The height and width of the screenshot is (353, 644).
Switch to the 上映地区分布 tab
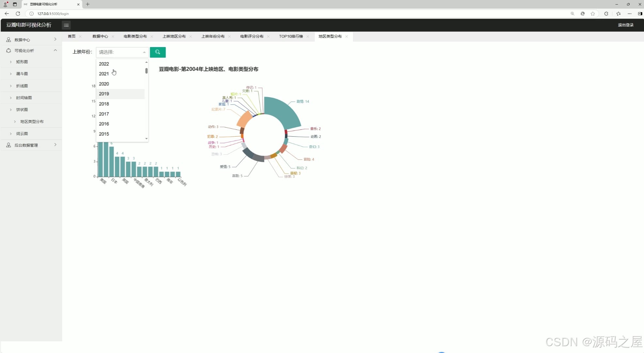point(174,36)
